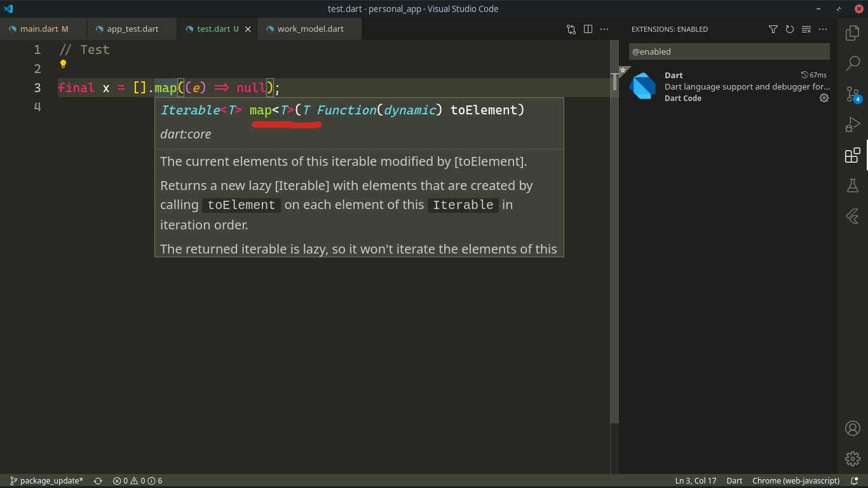Change language mode Dart in status bar

[735, 481]
